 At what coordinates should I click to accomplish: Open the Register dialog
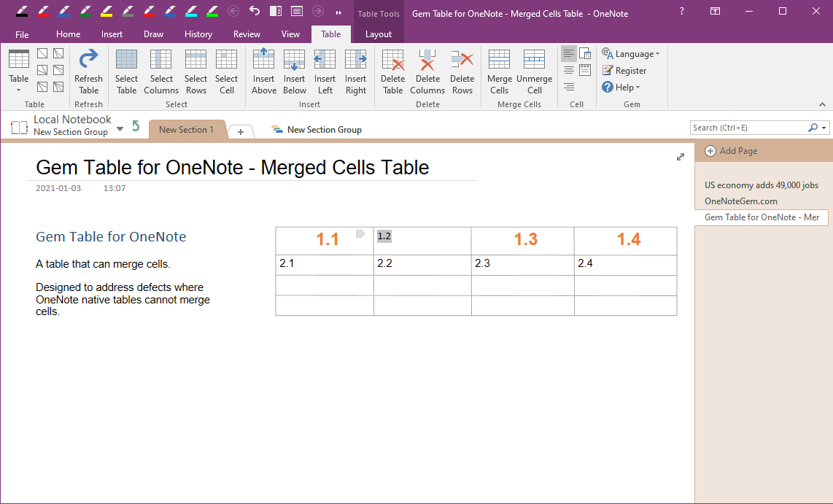coord(624,70)
